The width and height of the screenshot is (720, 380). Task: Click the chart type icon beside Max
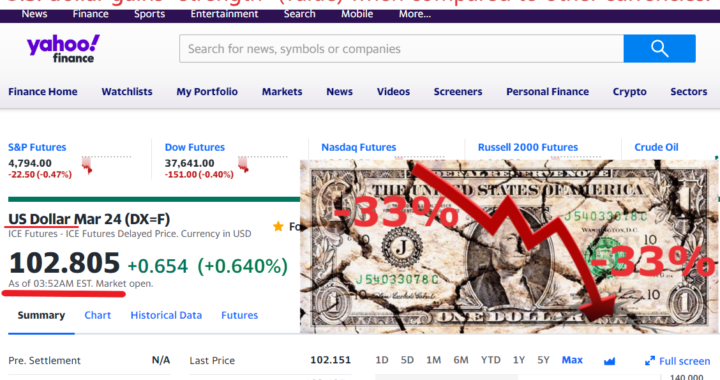609,361
